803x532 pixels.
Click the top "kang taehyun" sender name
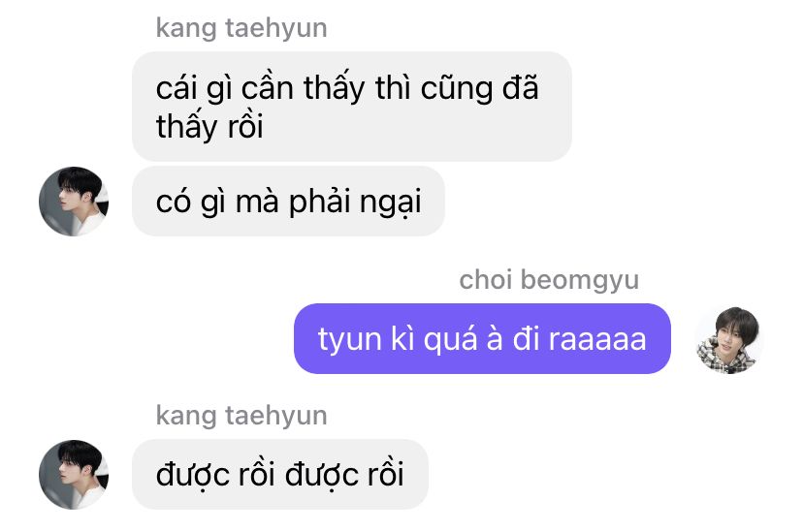[x=241, y=28]
